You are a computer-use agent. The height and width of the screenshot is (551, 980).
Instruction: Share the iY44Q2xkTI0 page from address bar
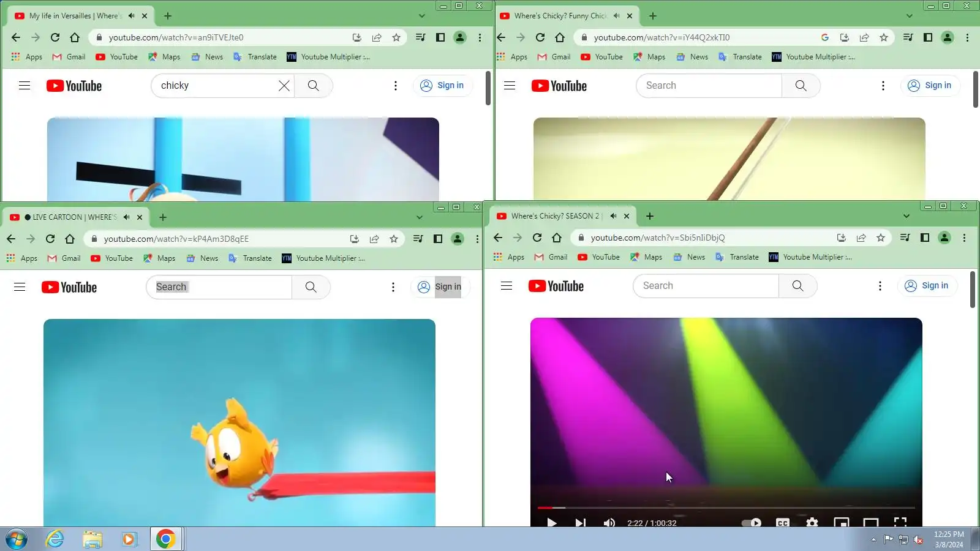pyautogui.click(x=864, y=37)
